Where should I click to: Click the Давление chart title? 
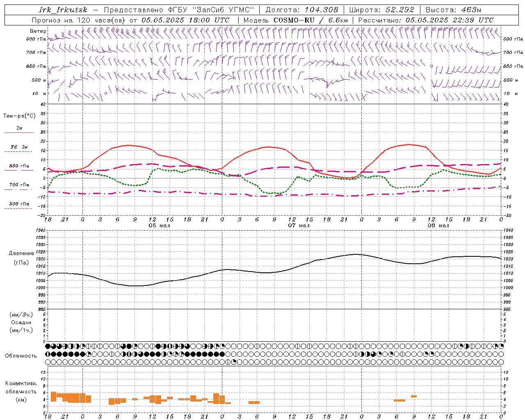(x=21, y=253)
